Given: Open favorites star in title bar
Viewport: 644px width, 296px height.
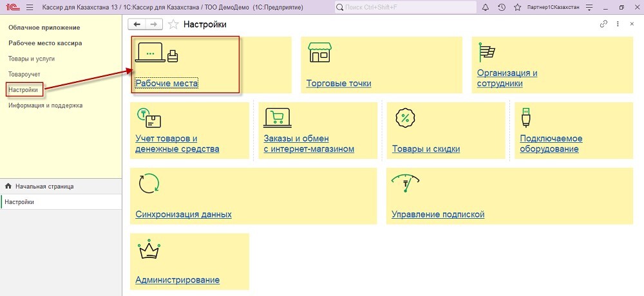Looking at the screenshot, I should click(x=518, y=7).
